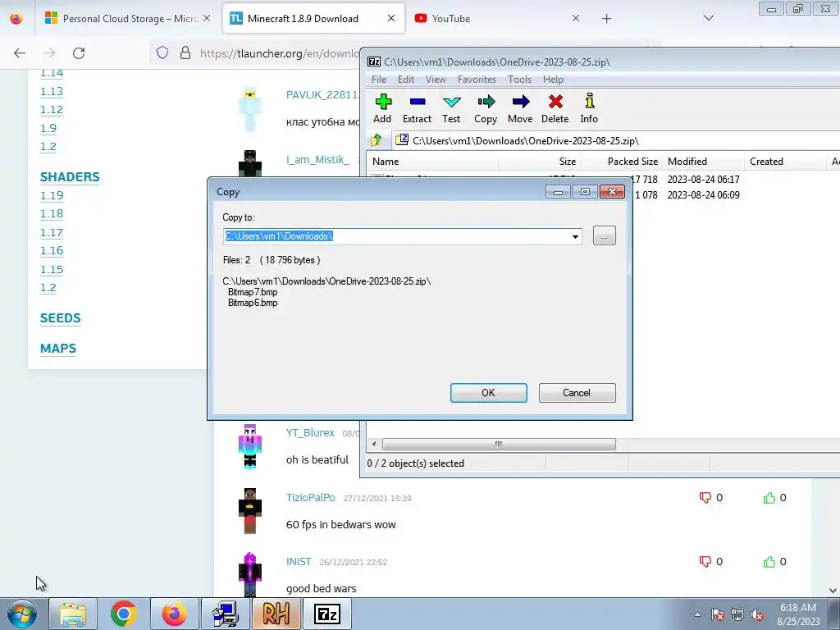Image resolution: width=840 pixels, height=630 pixels.
Task: Open the 7-Zip Help menu
Action: pyautogui.click(x=553, y=80)
